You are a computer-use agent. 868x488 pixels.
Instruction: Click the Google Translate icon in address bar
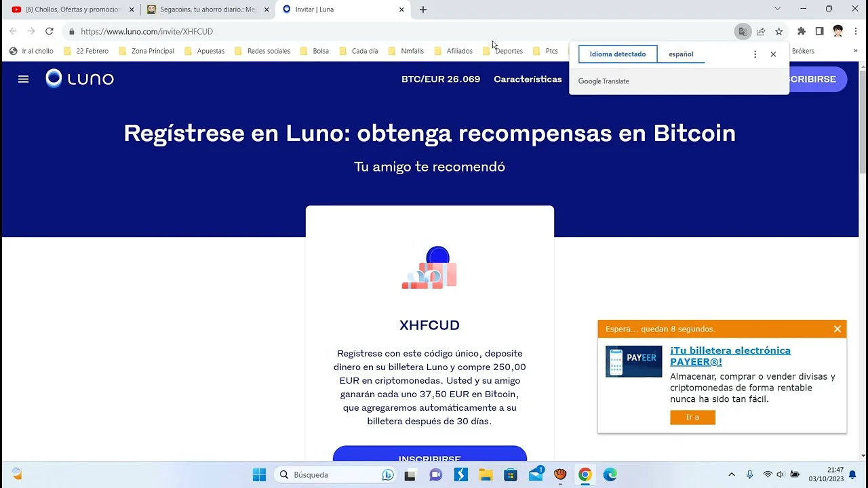tap(743, 31)
